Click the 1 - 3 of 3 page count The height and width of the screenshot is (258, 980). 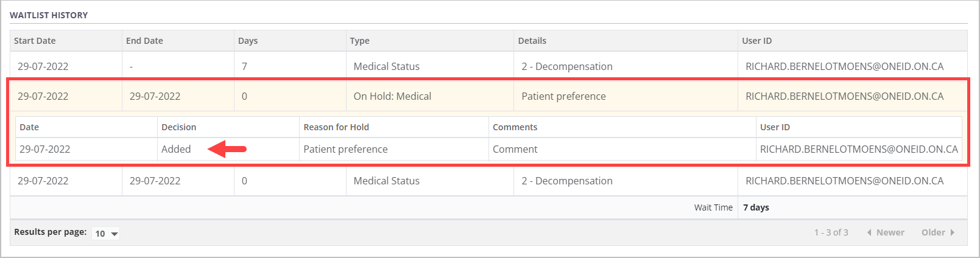(831, 232)
